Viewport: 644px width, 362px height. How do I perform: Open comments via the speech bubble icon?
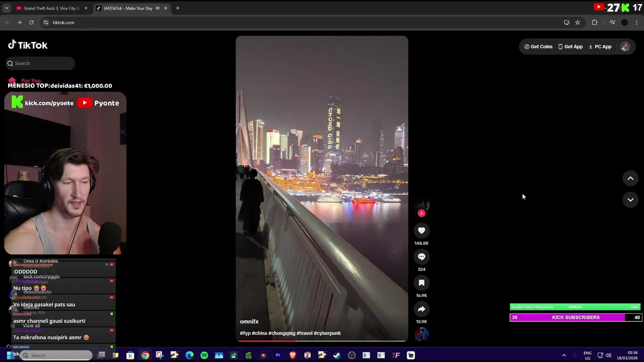tap(422, 256)
